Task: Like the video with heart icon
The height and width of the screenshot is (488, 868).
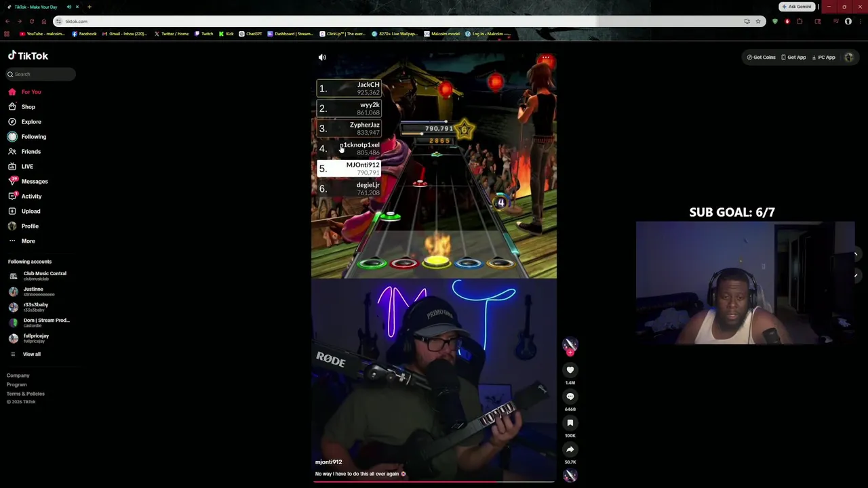Action: coord(570,370)
